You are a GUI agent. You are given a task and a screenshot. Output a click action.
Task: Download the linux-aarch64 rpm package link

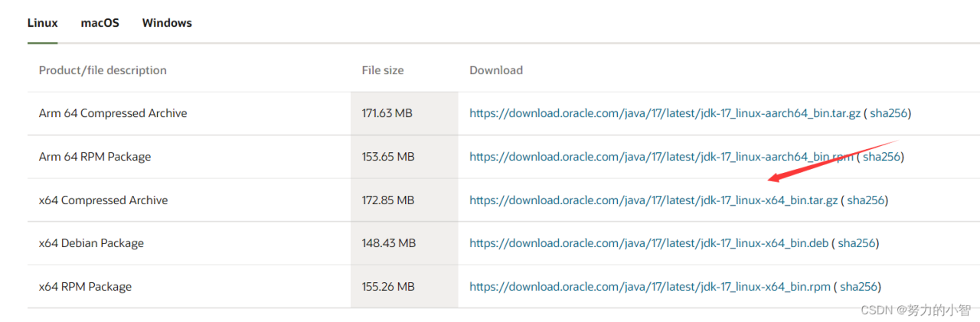pos(661,157)
